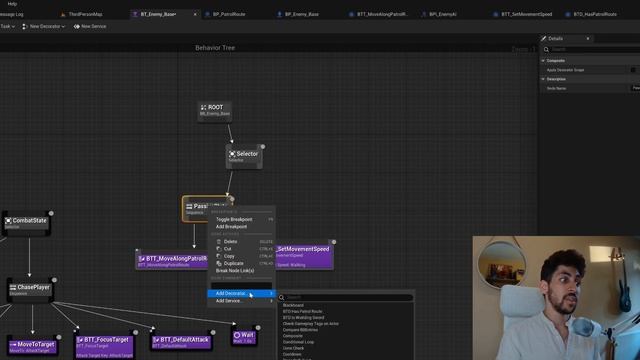This screenshot has height=360, width=640.
Task: Click the node comment input field
Action: coord(241,285)
